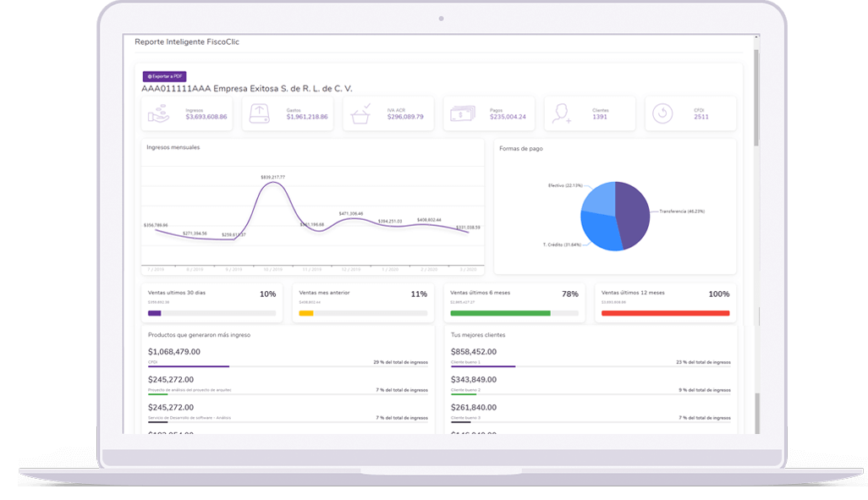The image size is (868, 500).
Task: Open the $858,452.00 Cliente bueno 1 entry
Action: (474, 352)
